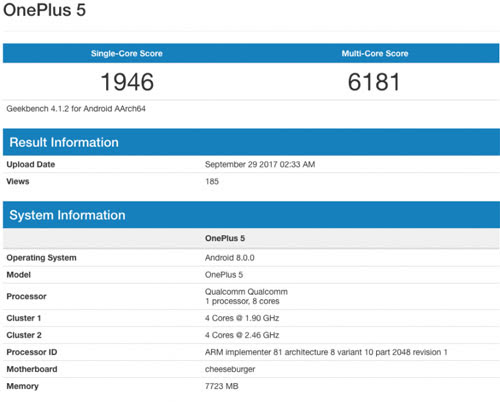Screen dimensions: 500x406
Task: Click the Result Information section header
Action: pyautogui.click(x=64, y=142)
